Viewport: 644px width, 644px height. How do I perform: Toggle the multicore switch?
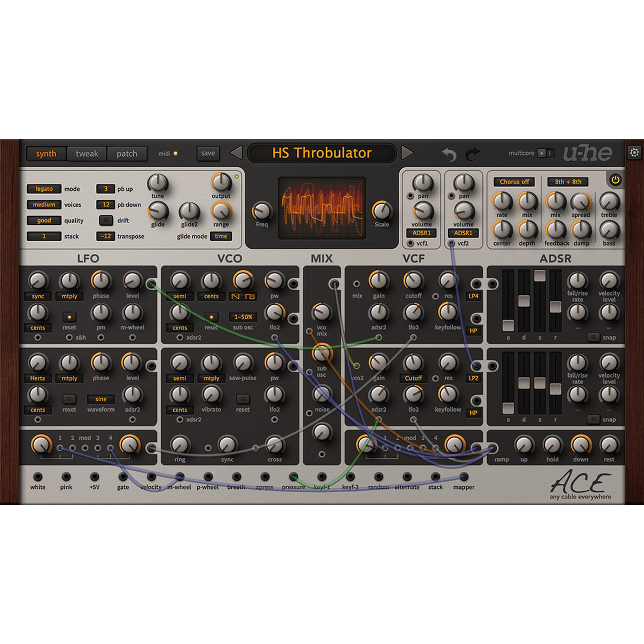[546, 153]
